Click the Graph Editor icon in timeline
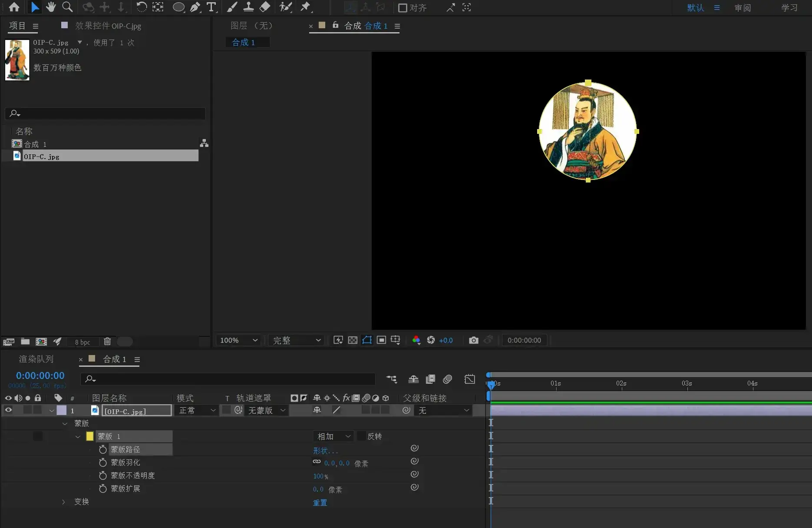Viewport: 812px width, 528px height. pyautogui.click(x=469, y=379)
